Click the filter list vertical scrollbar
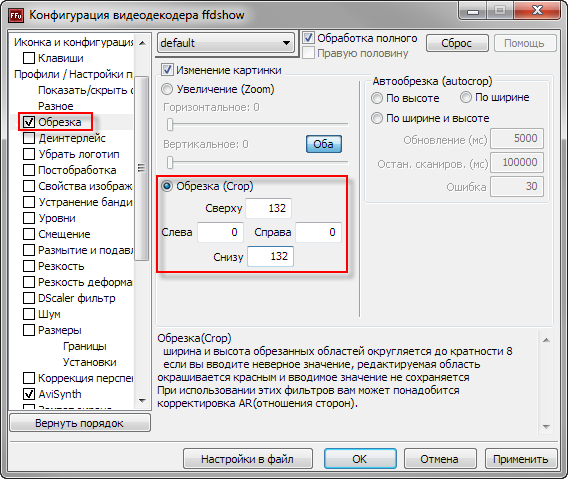Image resolution: width=568 pixels, height=479 pixels. click(x=142, y=168)
